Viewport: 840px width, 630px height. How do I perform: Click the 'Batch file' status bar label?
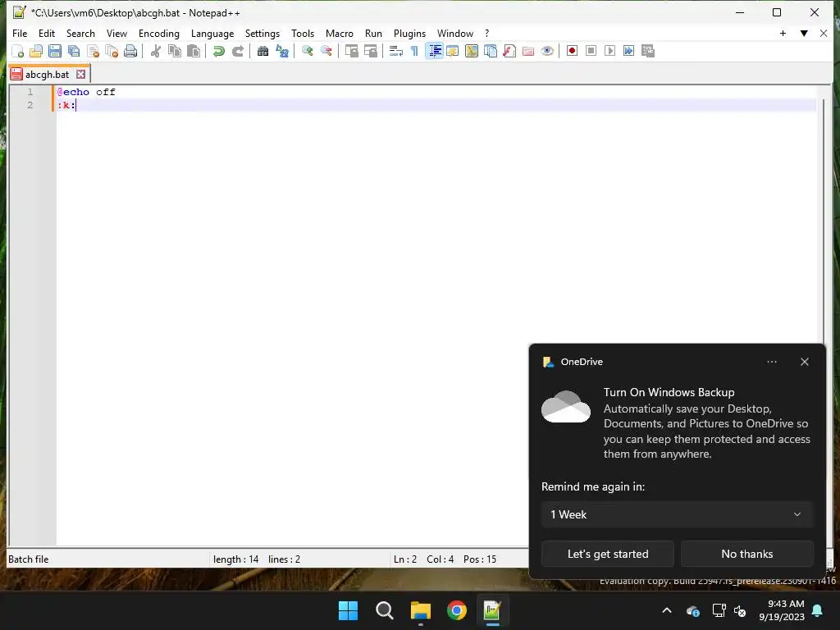(29, 559)
